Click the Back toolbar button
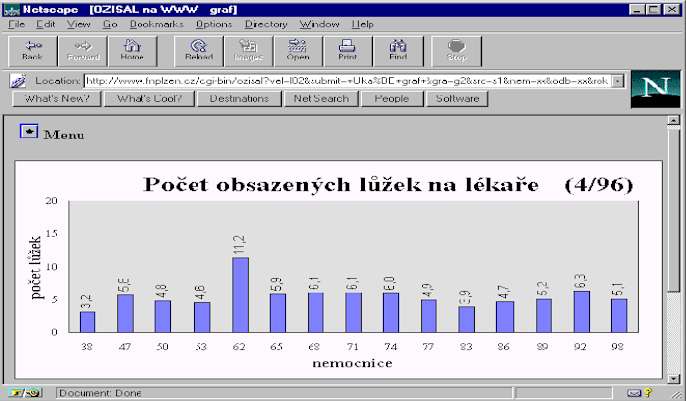The width and height of the screenshot is (686, 401). [x=33, y=51]
